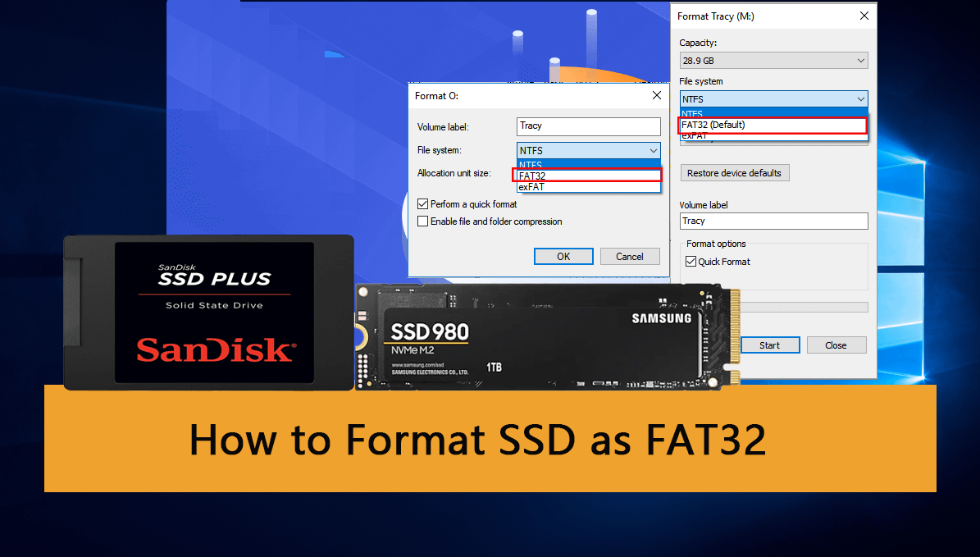980x557 pixels.
Task: Close the Format Tracy (M:) window
Action: click(864, 16)
